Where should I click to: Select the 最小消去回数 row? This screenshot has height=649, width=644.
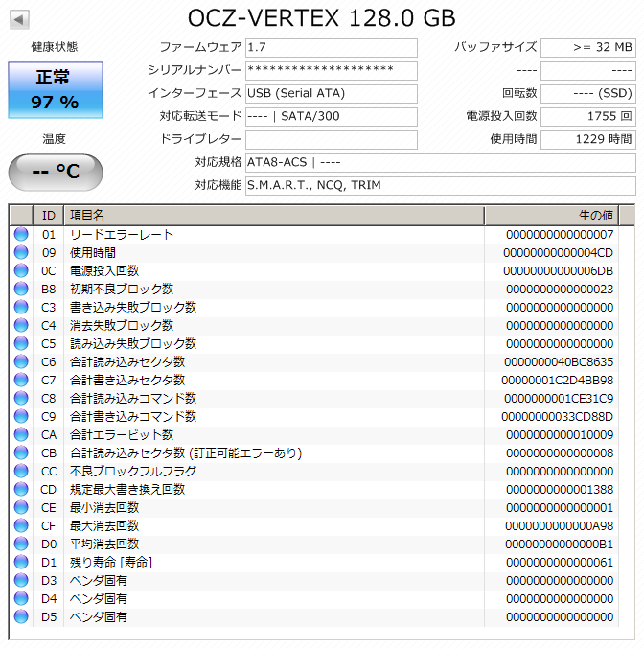tap(314, 508)
